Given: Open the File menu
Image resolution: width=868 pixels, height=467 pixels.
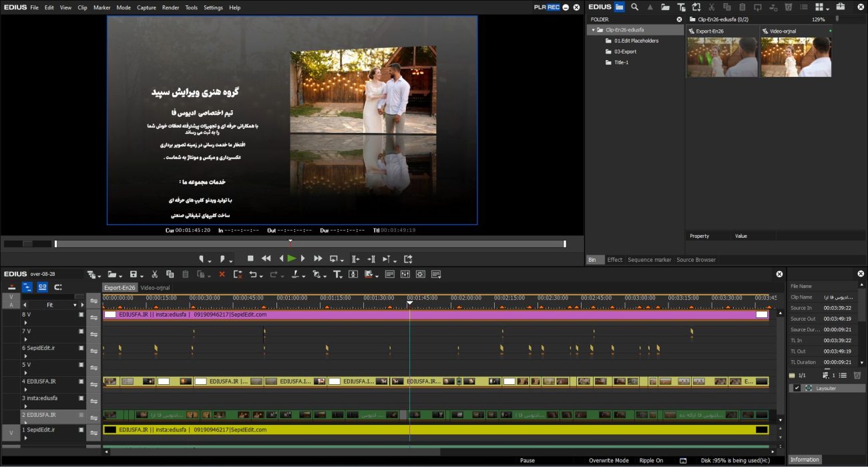Looking at the screenshot, I should (34, 7).
